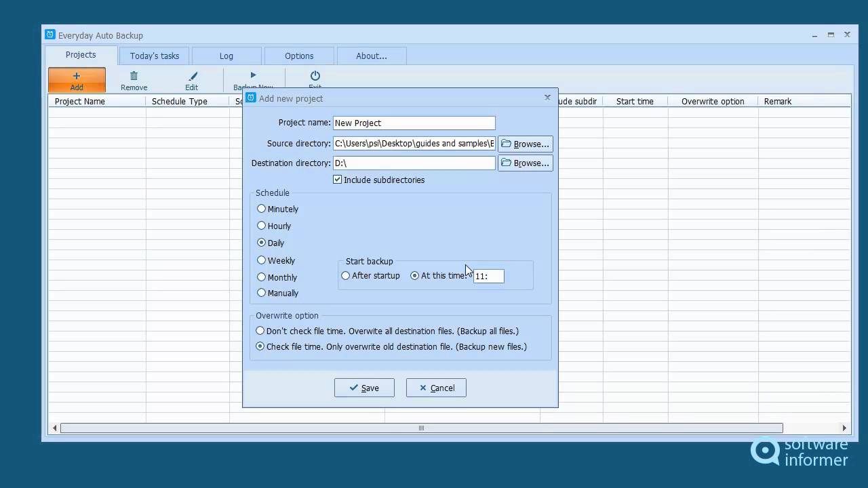Click the Edit pencil icon
This screenshot has height=488, width=868.
click(x=193, y=77)
